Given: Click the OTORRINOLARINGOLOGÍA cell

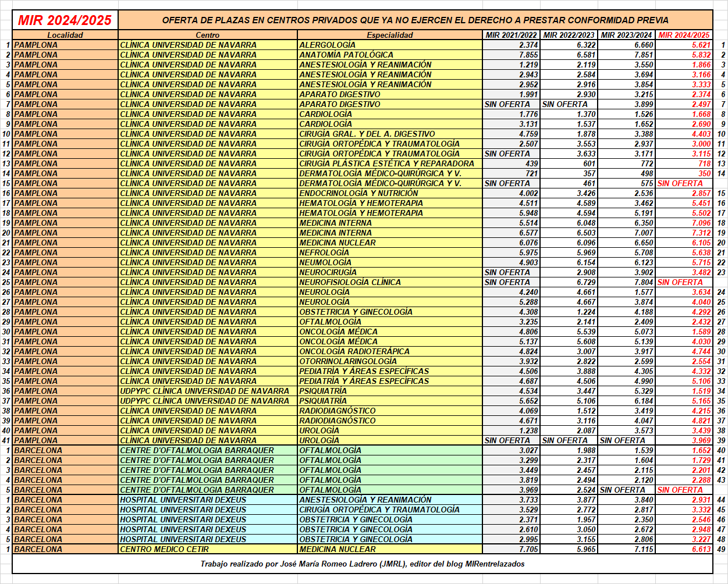Looking at the screenshot, I should click(390, 361).
